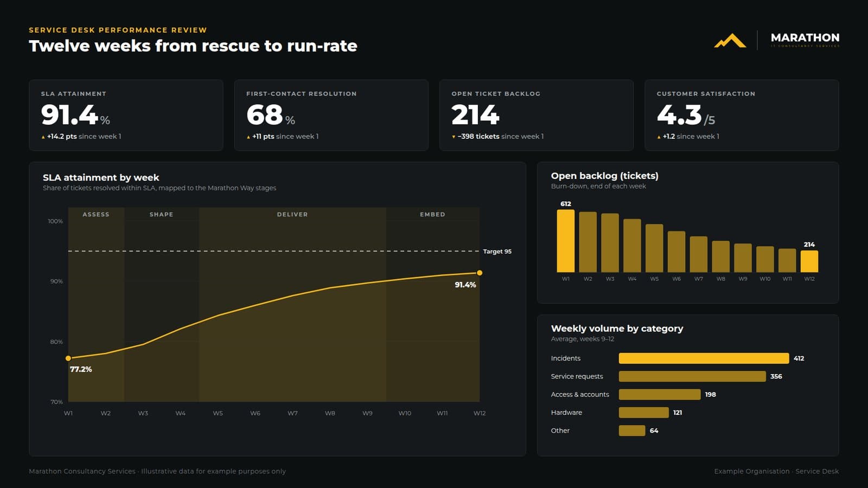Click the Hardware category bar
This screenshot has width=868, height=488.
(x=644, y=413)
